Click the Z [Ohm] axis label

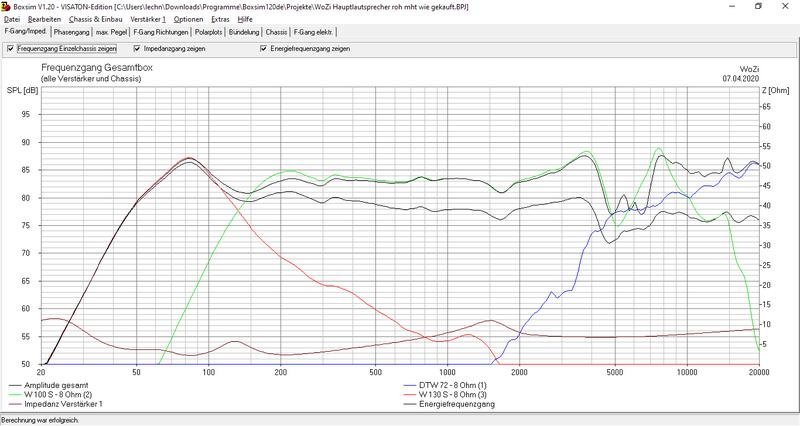point(775,91)
